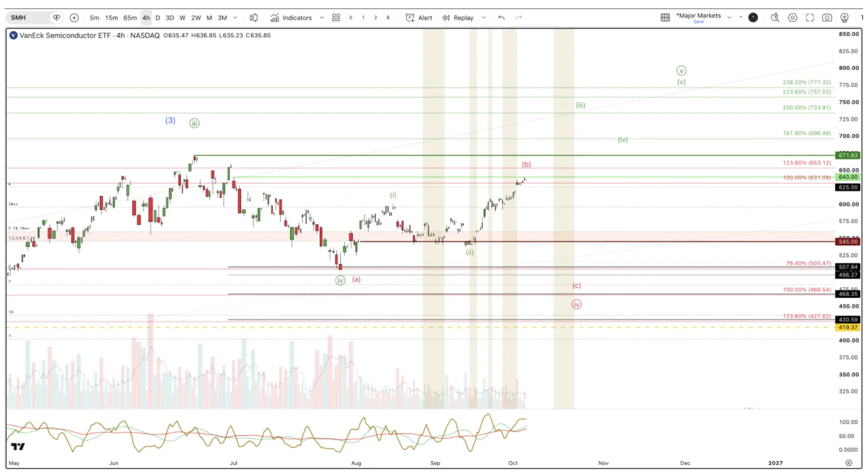868x474 pixels.
Task: Select indicator template B
Action: coord(388,18)
